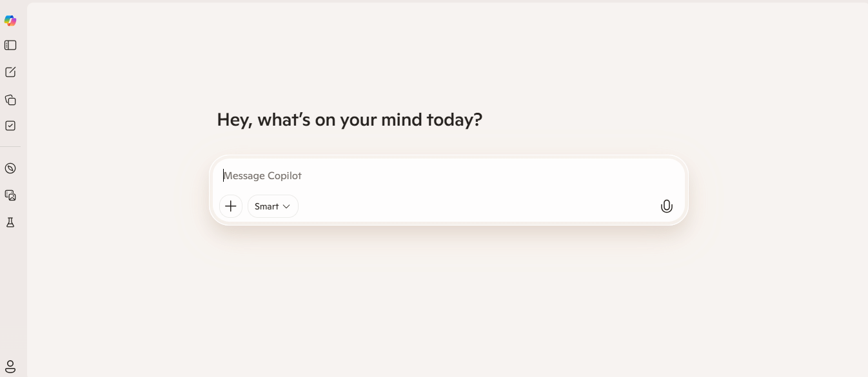This screenshot has height=377, width=868.
Task: Toggle the navigation sidebar panel
Action: [10, 45]
